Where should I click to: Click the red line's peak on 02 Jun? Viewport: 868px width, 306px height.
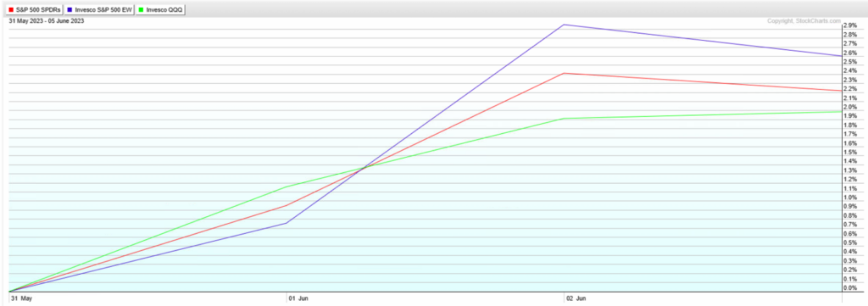tap(564, 73)
